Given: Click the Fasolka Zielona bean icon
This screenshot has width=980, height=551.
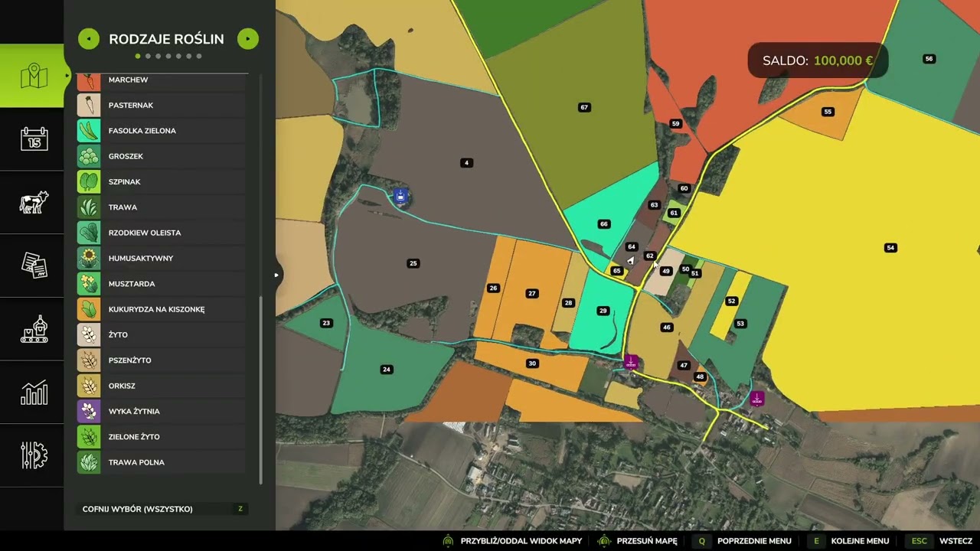Looking at the screenshot, I should click(89, 131).
